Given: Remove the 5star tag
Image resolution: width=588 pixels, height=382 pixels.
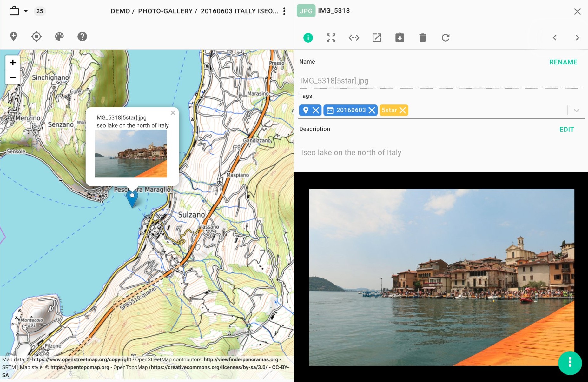Looking at the screenshot, I should pyautogui.click(x=403, y=110).
